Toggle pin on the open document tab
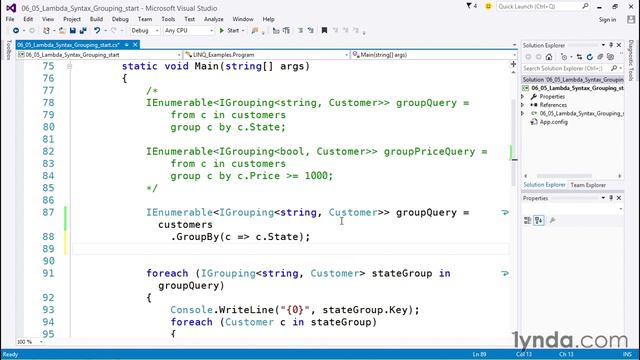The image size is (640, 360). pos(127,44)
